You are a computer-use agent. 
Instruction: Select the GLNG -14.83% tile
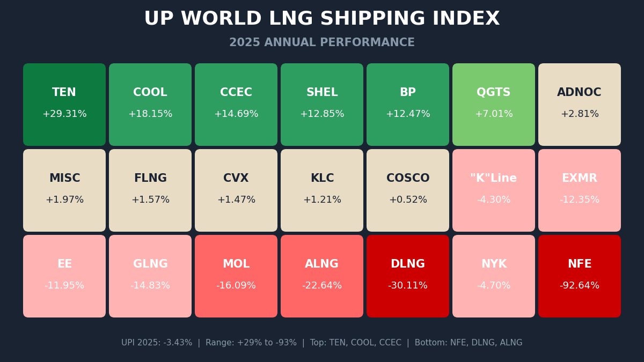coord(150,276)
